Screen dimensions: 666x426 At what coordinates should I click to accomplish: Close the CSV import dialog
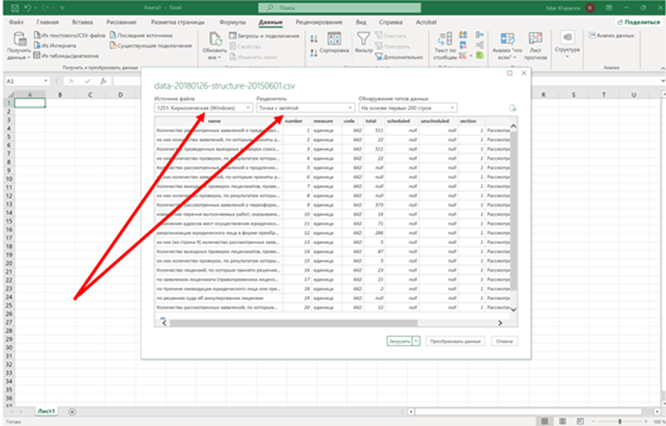(524, 73)
